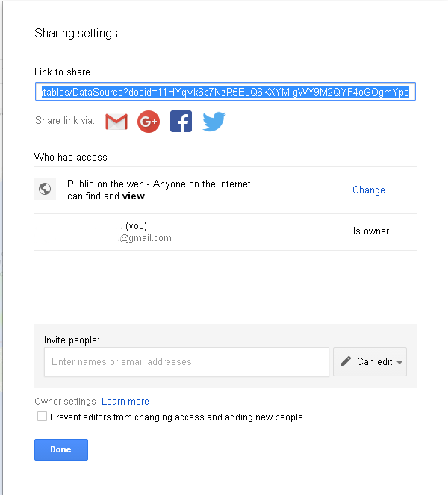Click the Who has access heading

71,158
